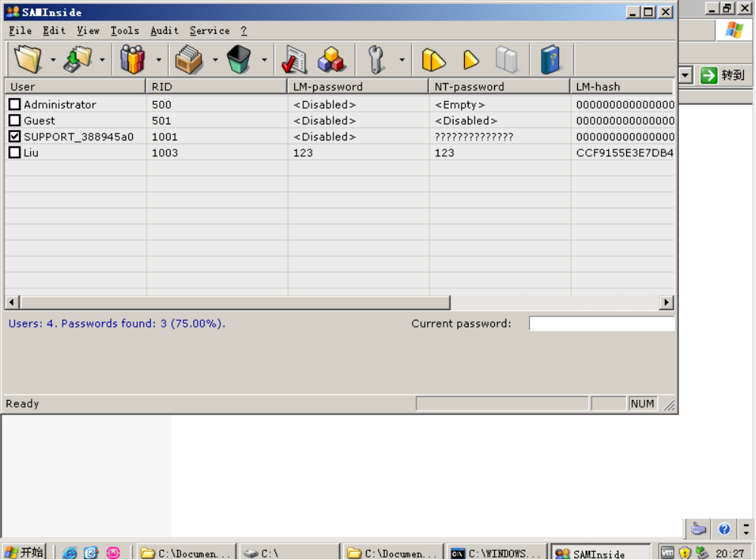The width and height of the screenshot is (756, 560).
Task: Start attack with double yellow arrow icon
Action: coord(433,60)
